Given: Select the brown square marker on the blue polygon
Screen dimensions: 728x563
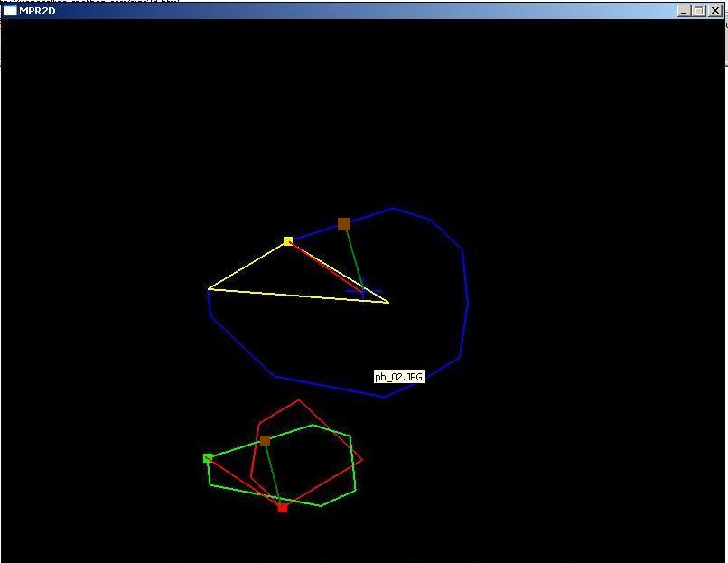Looking at the screenshot, I should coord(344,224).
